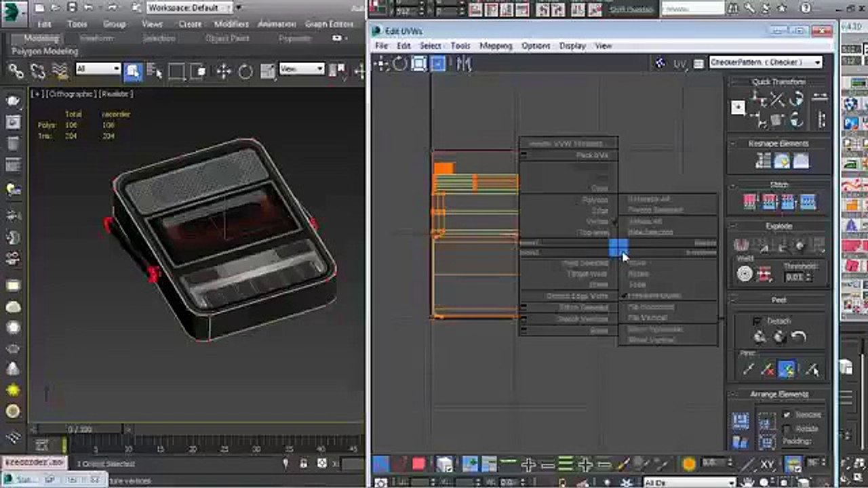Image resolution: width=868 pixels, height=488 pixels.
Task: Click the Pack icon at top of Arrange Elements
Action: (741, 421)
